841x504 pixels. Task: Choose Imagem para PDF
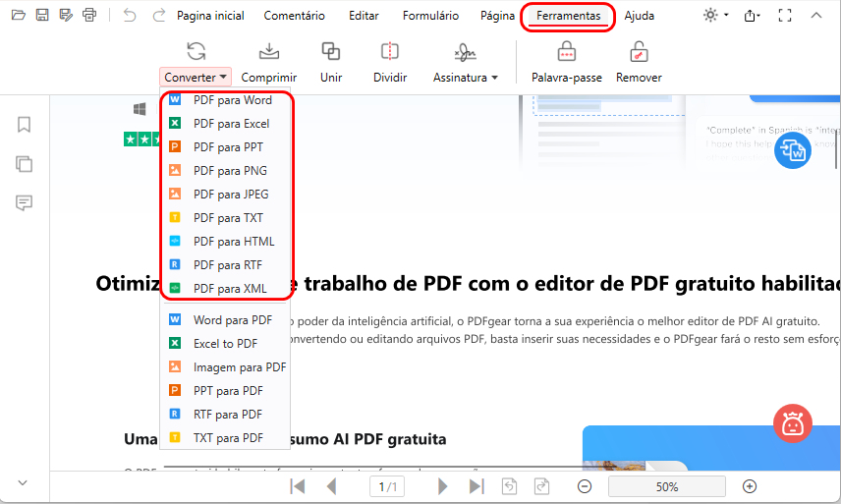click(225, 367)
